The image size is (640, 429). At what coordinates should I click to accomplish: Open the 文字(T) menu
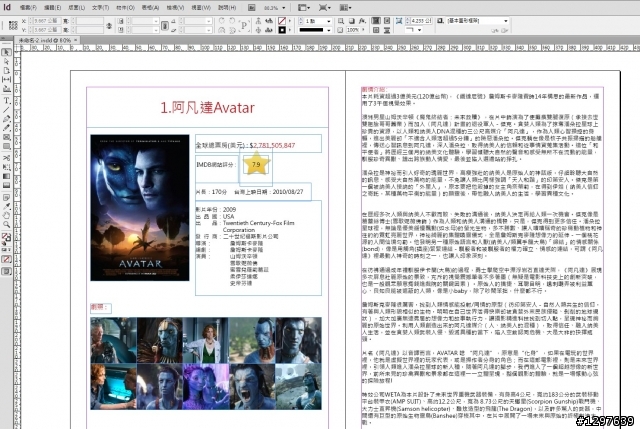[x=100, y=7]
